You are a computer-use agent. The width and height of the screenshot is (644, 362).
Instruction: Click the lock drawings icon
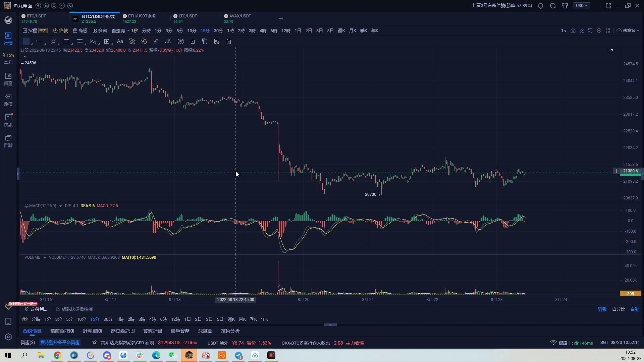[x=193, y=41]
